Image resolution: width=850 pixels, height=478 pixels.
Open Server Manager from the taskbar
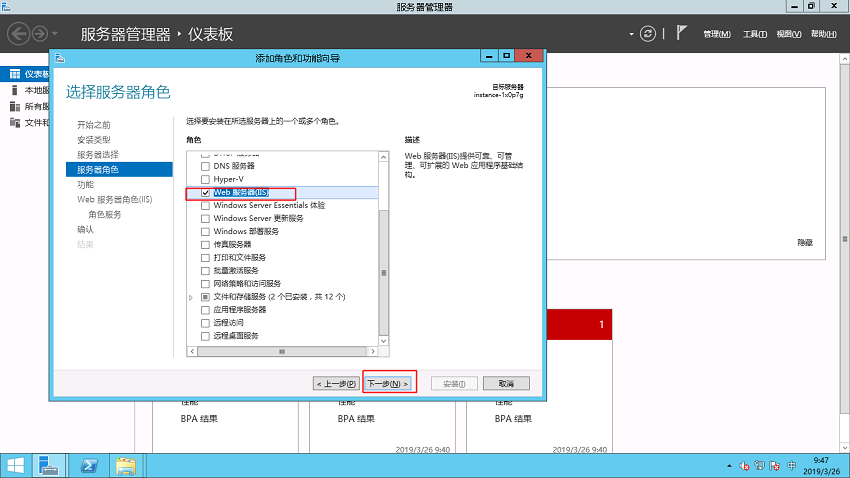click(49, 466)
